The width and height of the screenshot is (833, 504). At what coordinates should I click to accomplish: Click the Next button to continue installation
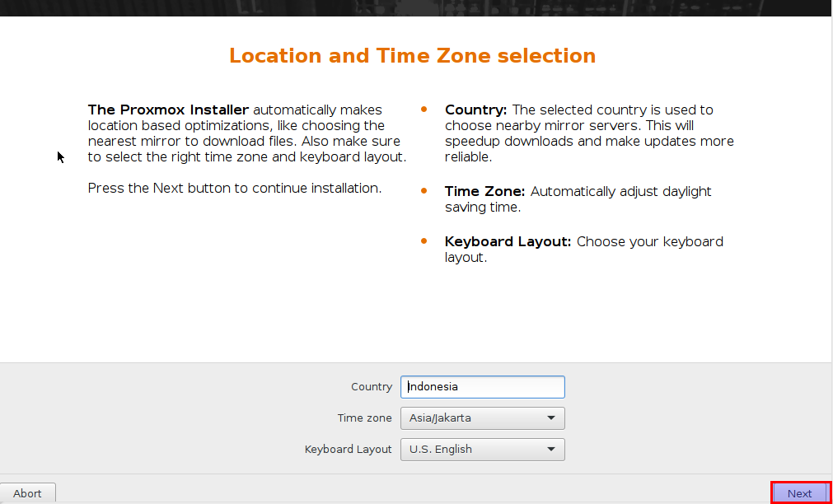[799, 492]
